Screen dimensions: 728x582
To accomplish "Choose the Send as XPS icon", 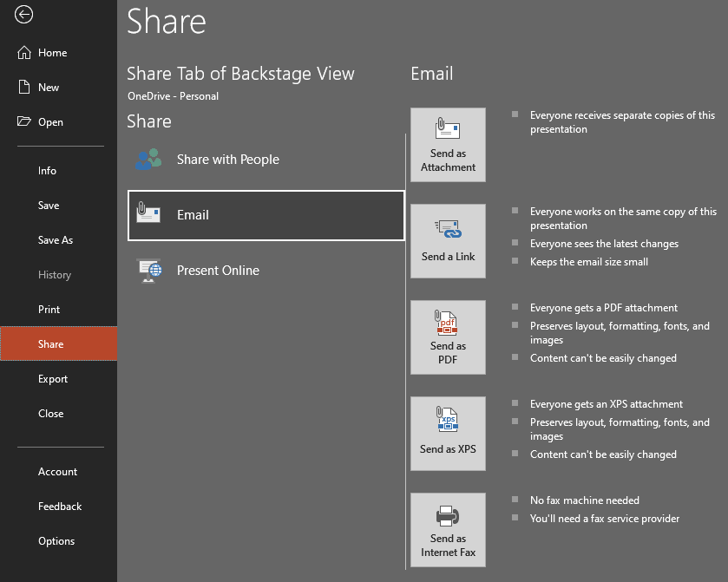I will pyautogui.click(x=448, y=417).
